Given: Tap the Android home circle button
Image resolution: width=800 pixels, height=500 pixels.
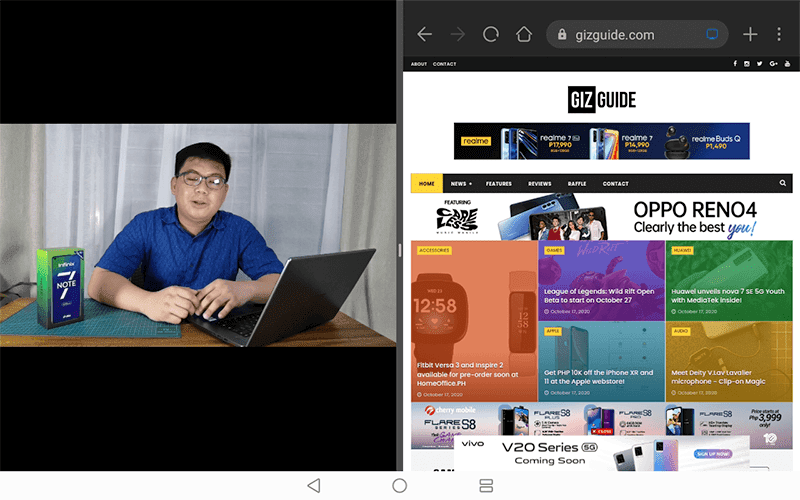Looking at the screenshot, I should click(x=399, y=486).
